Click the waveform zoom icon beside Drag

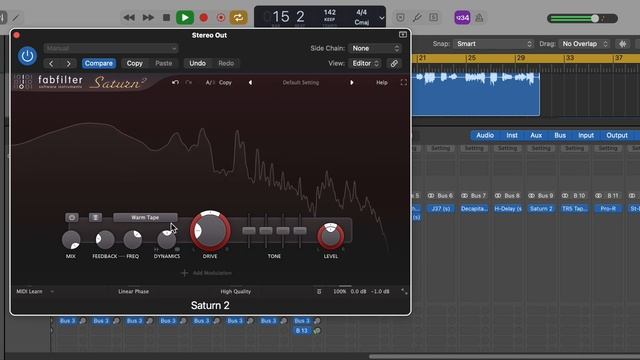click(622, 44)
